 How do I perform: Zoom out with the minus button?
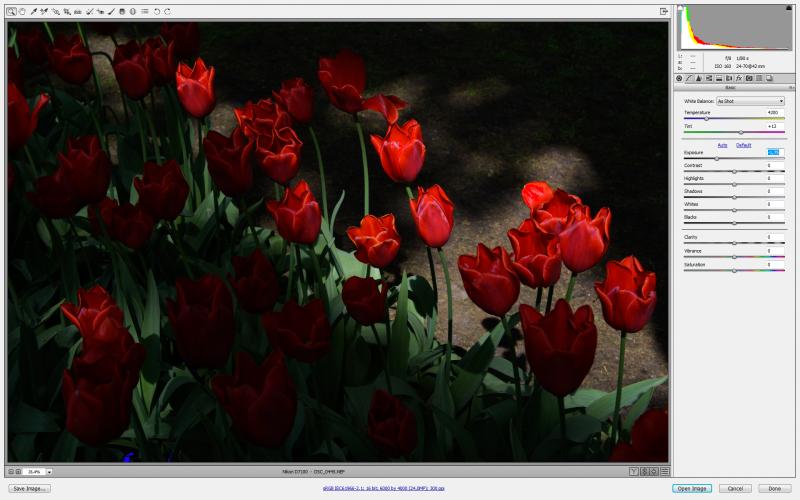(x=11, y=472)
